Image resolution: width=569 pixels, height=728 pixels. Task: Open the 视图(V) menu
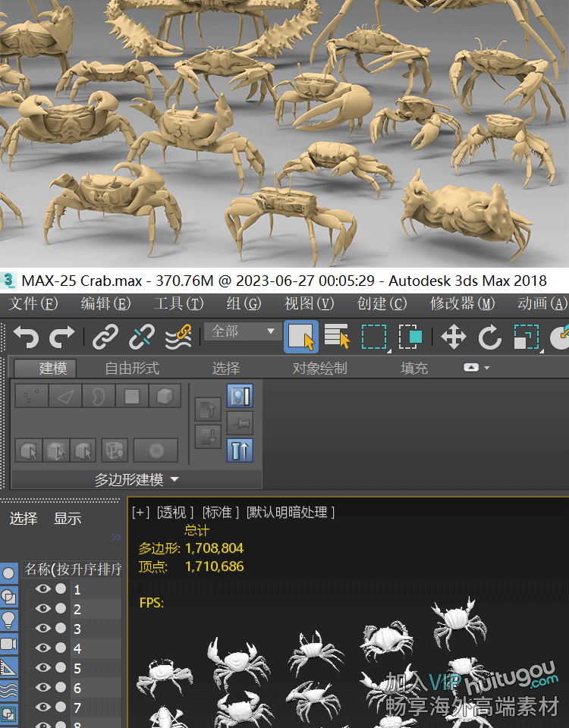point(309,303)
